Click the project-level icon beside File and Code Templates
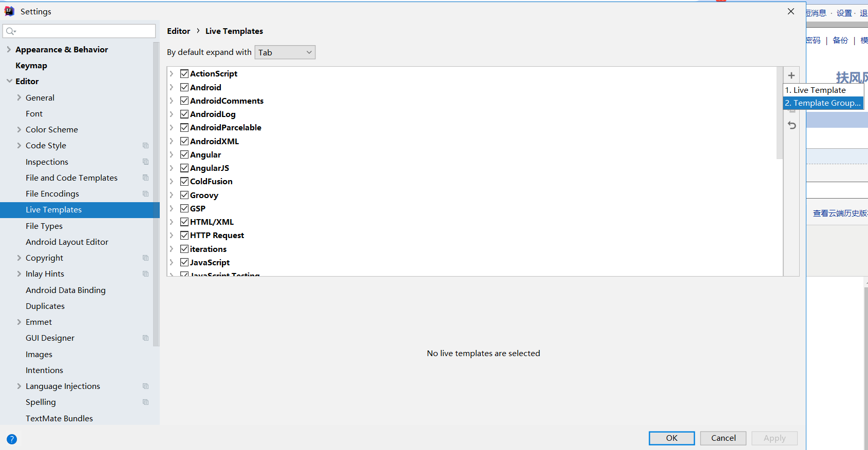868x450 pixels. [146, 178]
